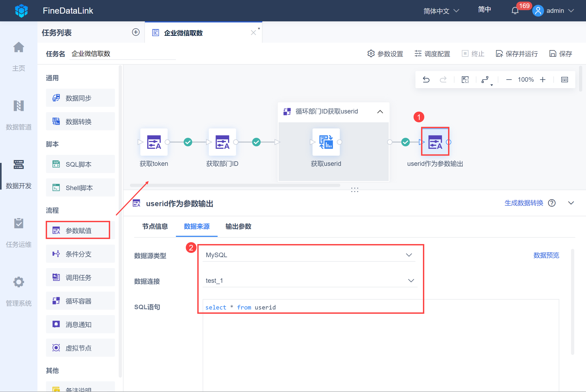The image size is (586, 392).
Task: Click the zoom in plus icon
Action: [543, 80]
